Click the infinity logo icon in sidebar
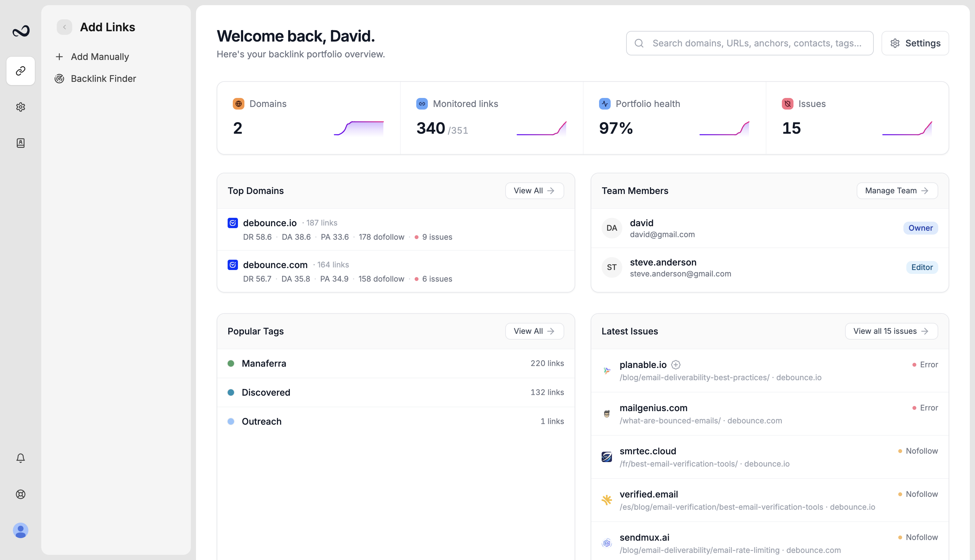The image size is (975, 560). (x=21, y=31)
